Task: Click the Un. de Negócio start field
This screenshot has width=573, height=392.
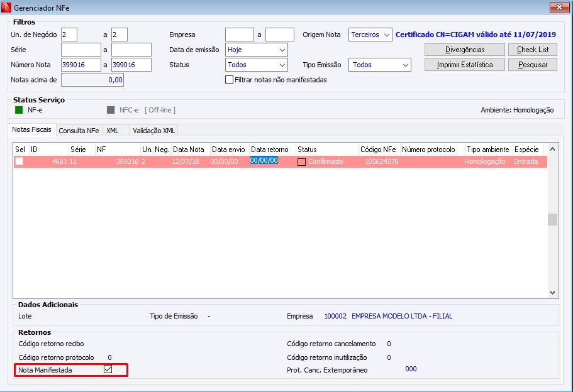Action: pos(69,35)
